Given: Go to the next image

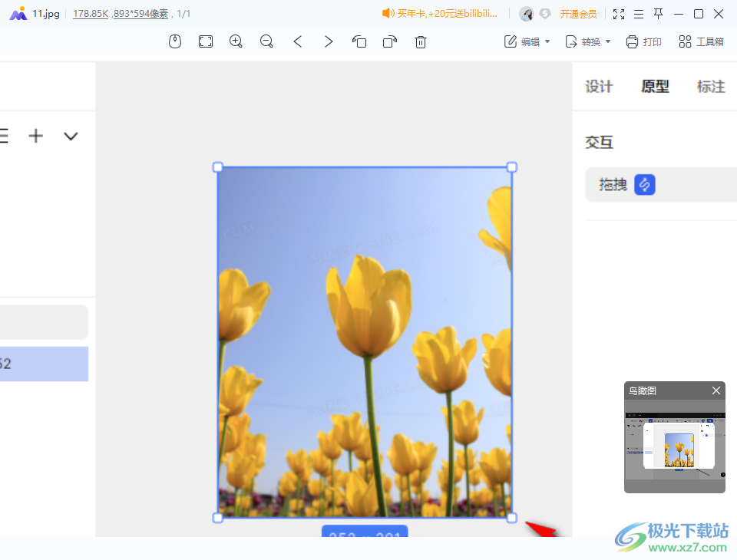Looking at the screenshot, I should (329, 42).
